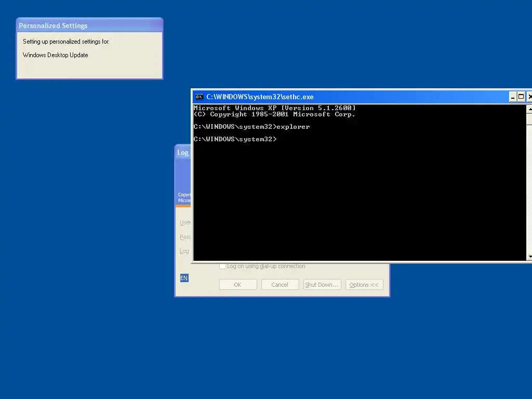The height and width of the screenshot is (399, 532).
Task: Click OK in the logon dialog
Action: 238,285
